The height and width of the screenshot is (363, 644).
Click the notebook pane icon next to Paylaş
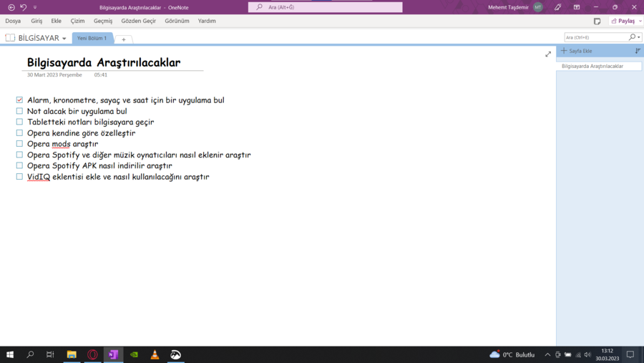point(597,21)
